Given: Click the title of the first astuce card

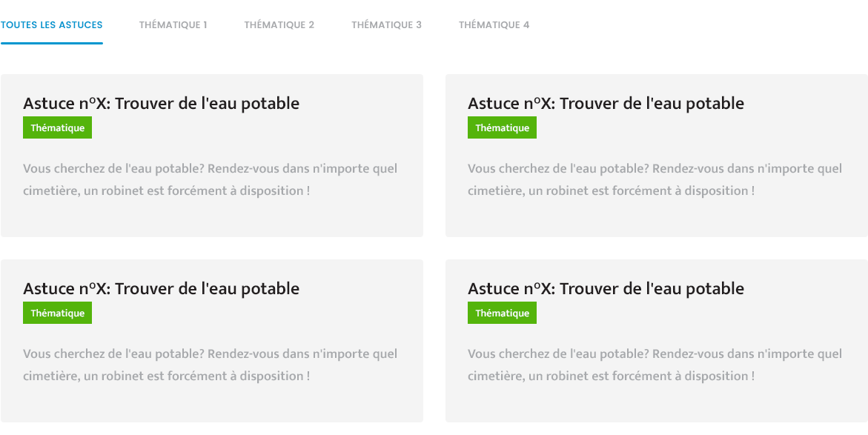Looking at the screenshot, I should click(x=161, y=103).
